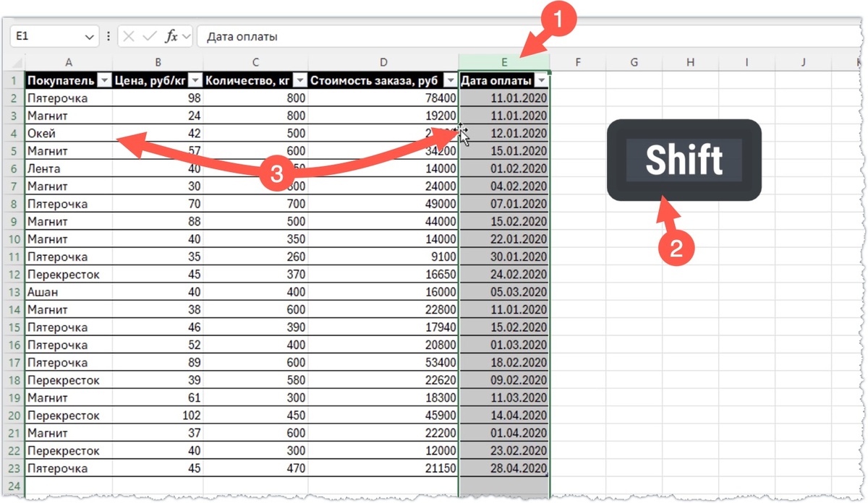Open the Name Box dropdown arrow
The height and width of the screenshot is (503, 868).
point(90,37)
